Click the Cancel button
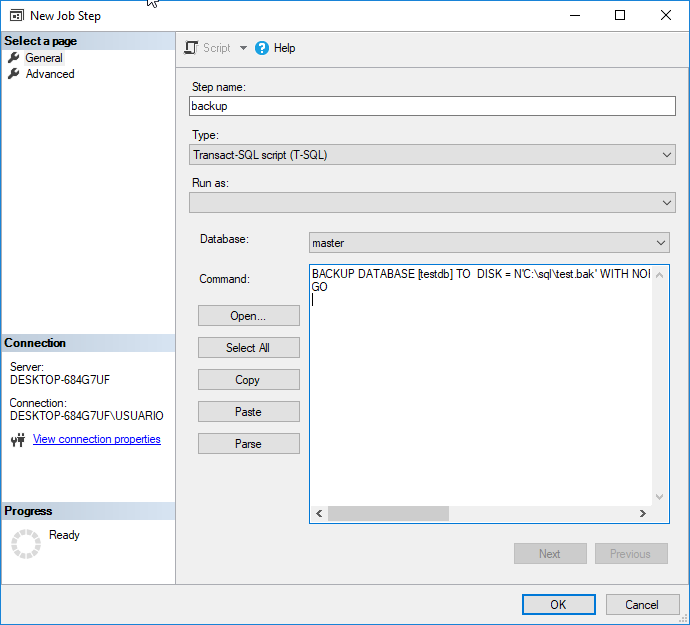This screenshot has height=625, width=690. pyautogui.click(x=642, y=604)
